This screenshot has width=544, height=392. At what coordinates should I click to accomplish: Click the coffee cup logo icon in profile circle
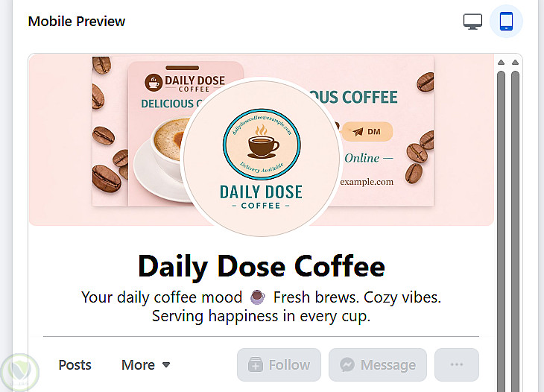pyautogui.click(x=261, y=143)
